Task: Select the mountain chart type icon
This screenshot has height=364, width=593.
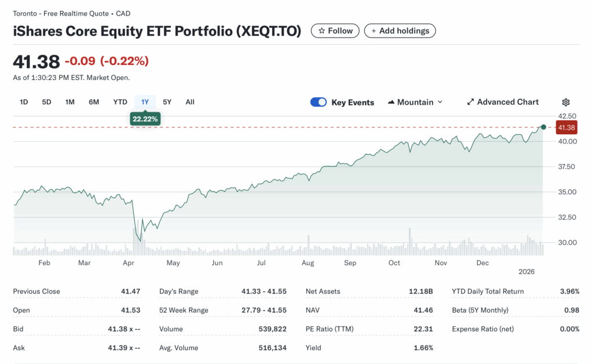Action: click(391, 102)
